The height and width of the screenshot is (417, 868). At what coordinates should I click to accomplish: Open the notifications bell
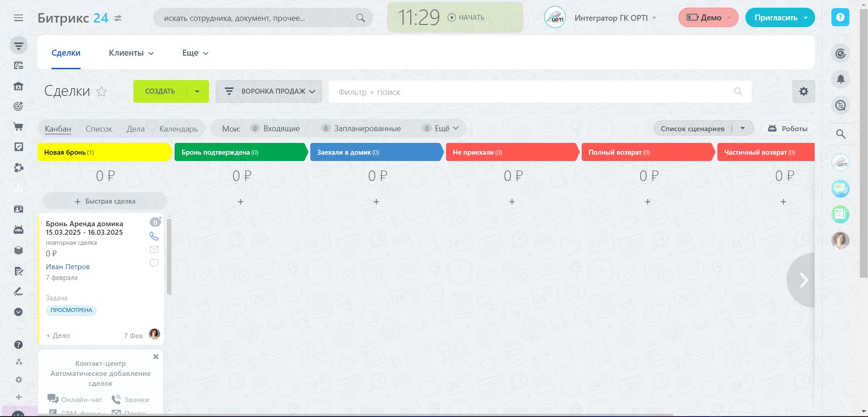click(x=840, y=79)
